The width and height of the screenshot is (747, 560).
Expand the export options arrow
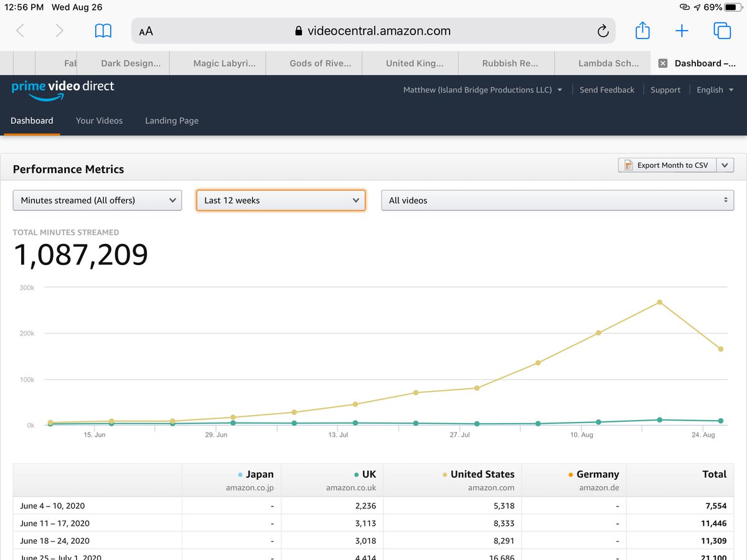click(x=725, y=166)
